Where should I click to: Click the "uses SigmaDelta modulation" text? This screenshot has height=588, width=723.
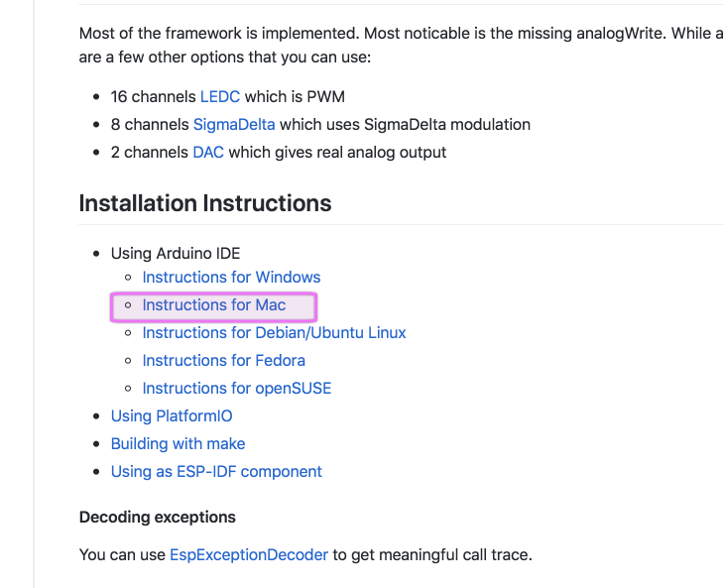[430, 125]
